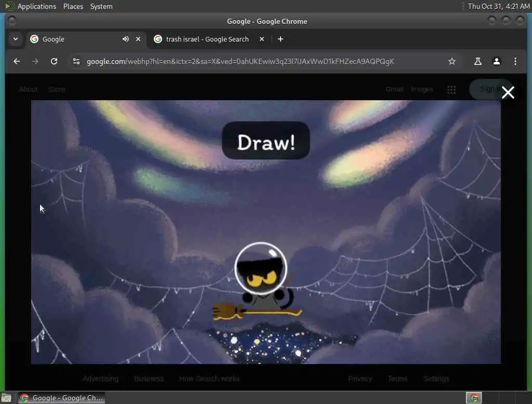This screenshot has width=532, height=404.
Task: Go forward to next page
Action: coord(35,61)
